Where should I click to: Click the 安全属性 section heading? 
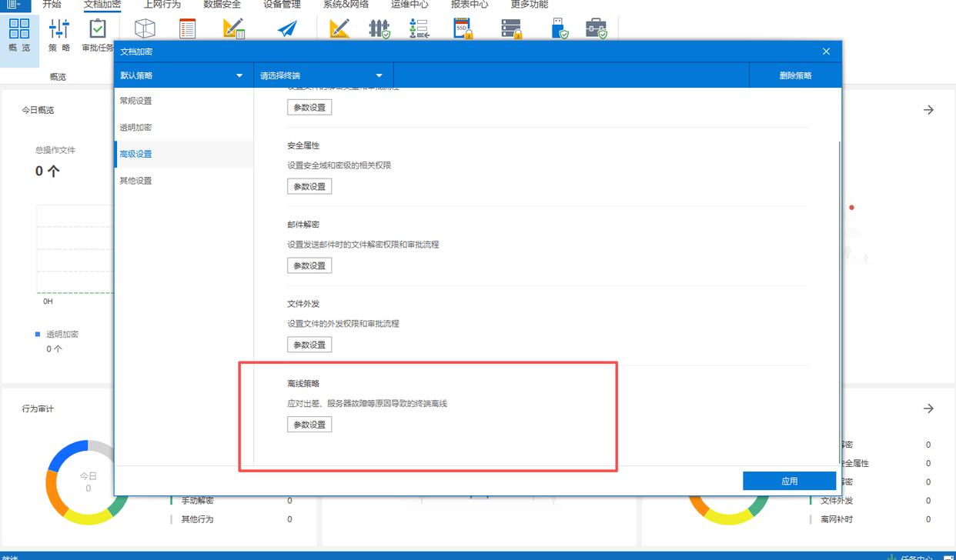(x=303, y=145)
